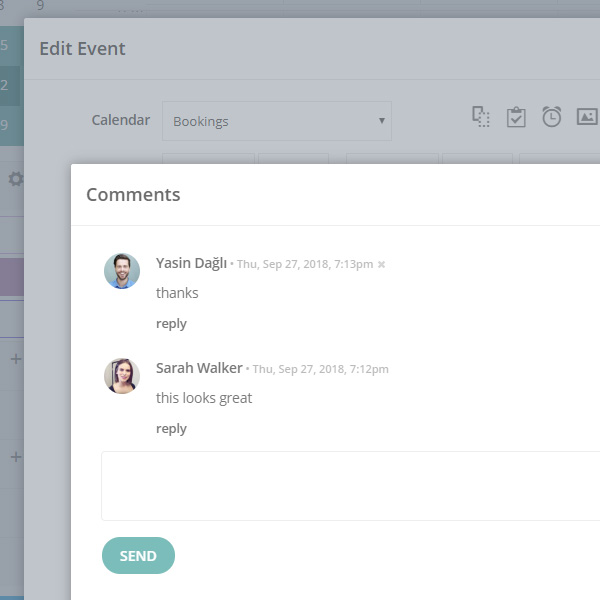Image resolution: width=600 pixels, height=600 pixels.
Task: Click the settings gear icon on the left edge
Action: click(16, 179)
